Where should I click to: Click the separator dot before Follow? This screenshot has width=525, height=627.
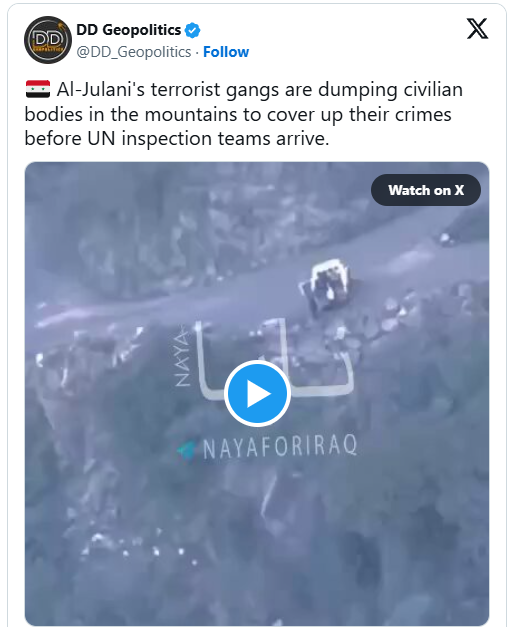coord(197,52)
